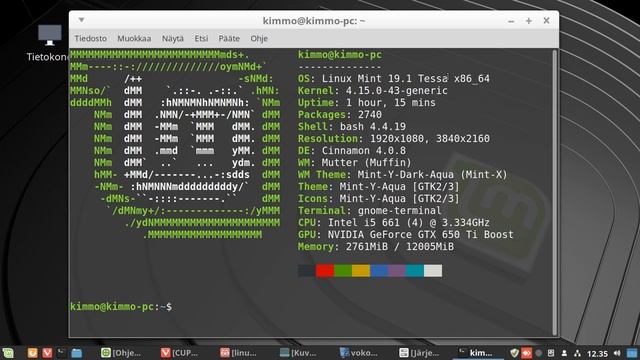Click the 'Icons: Mint-Y-Aqua' line

[x=378, y=199]
